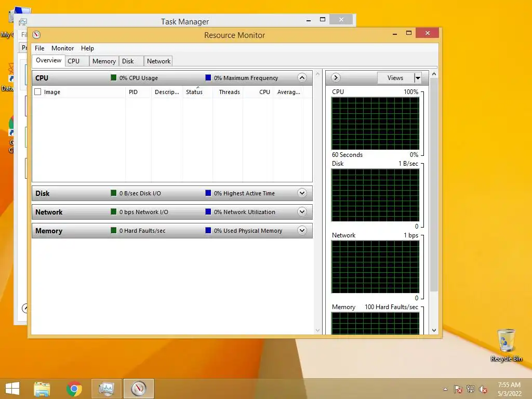Screen dimensions: 532x399
Task: Click the graphs pane scroll down arrow
Action: coord(434,330)
